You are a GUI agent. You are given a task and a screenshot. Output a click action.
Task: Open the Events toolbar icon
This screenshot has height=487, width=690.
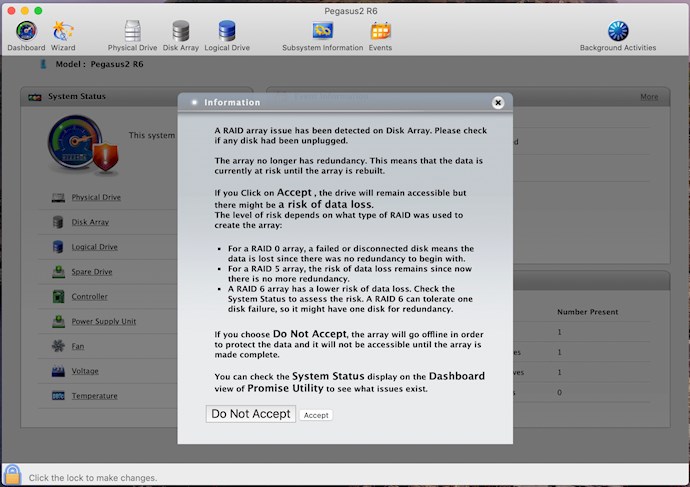tap(380, 33)
